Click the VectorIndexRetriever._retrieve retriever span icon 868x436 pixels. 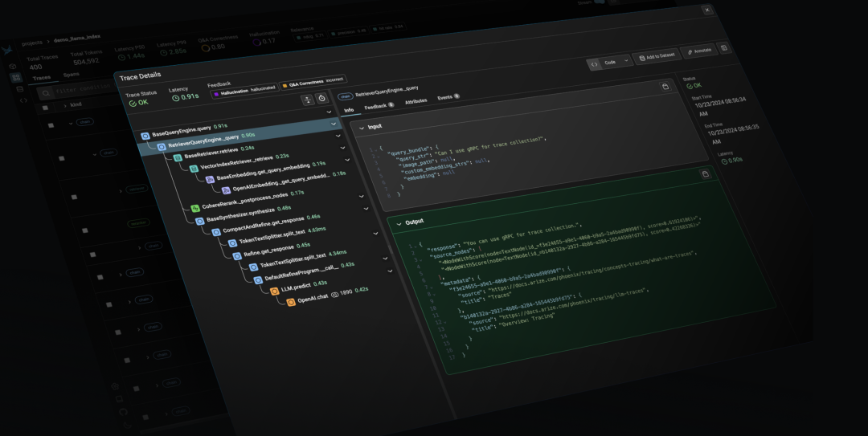[x=194, y=169]
